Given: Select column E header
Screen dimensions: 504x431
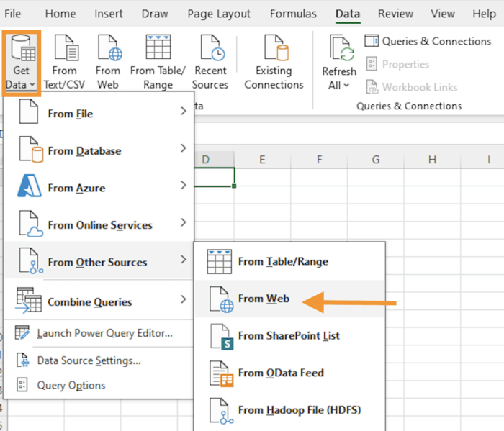Looking at the screenshot, I should pos(262,160).
